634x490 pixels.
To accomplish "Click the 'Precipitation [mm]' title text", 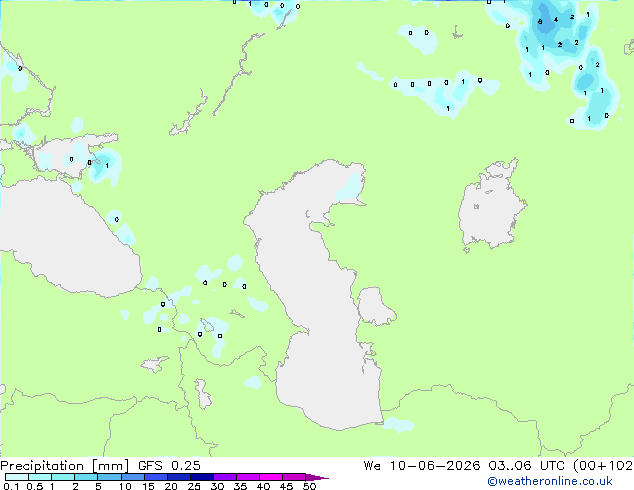I will [65, 466].
